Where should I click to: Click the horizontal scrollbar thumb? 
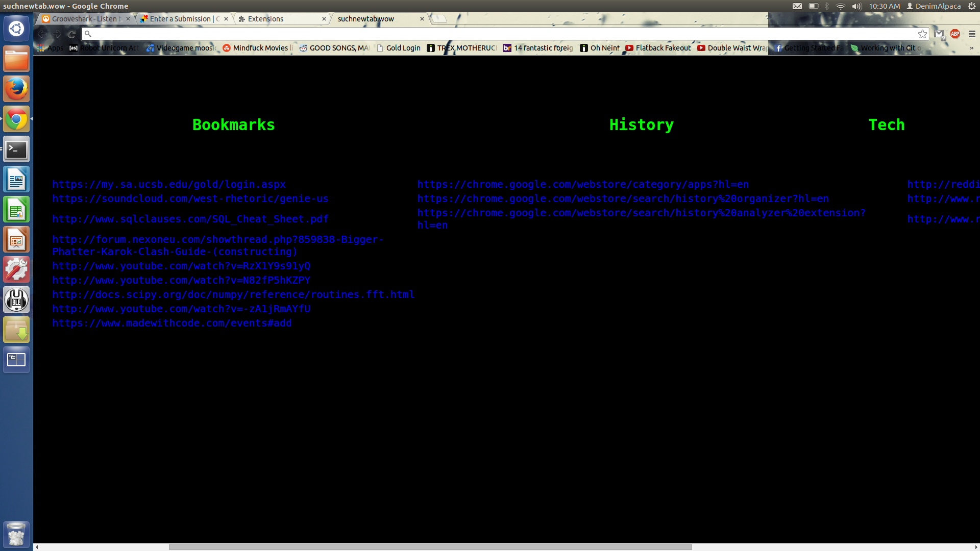[430, 547]
